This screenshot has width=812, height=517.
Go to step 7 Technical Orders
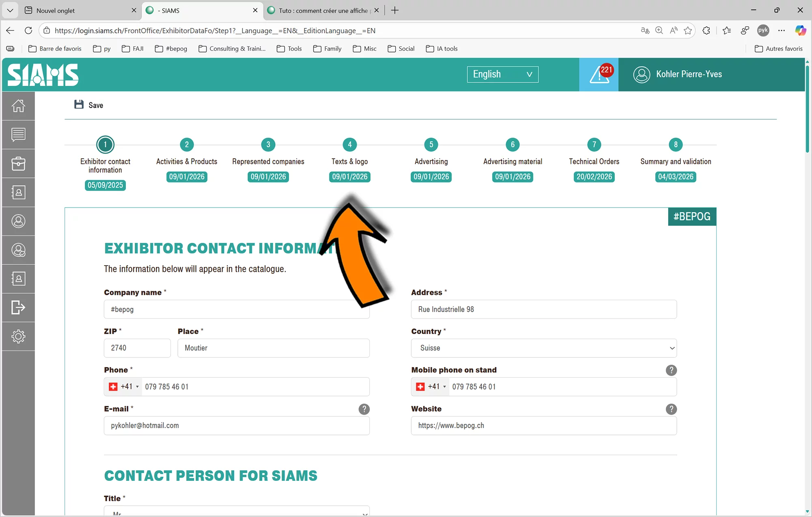(594, 145)
